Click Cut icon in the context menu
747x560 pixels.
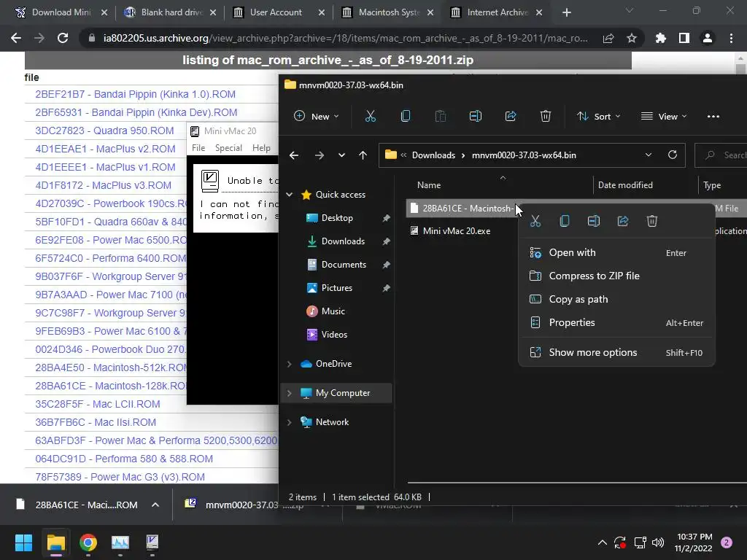coord(535,221)
